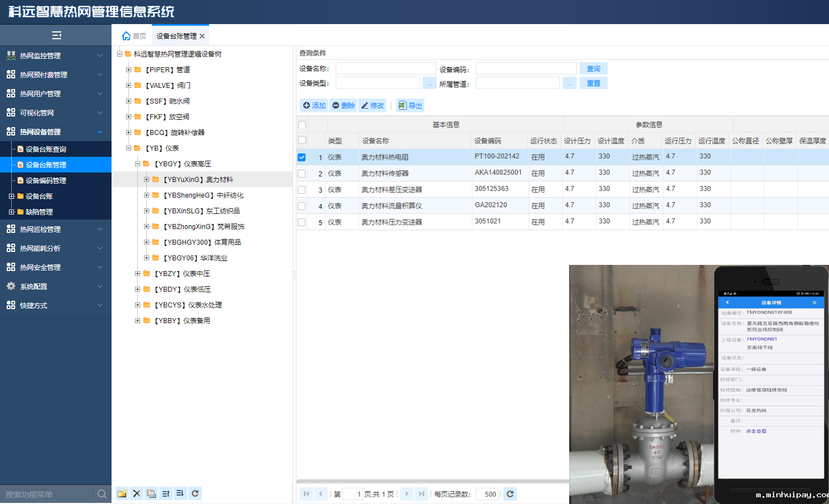Click the sidebar menu collapse icon

pyautogui.click(x=56, y=35)
